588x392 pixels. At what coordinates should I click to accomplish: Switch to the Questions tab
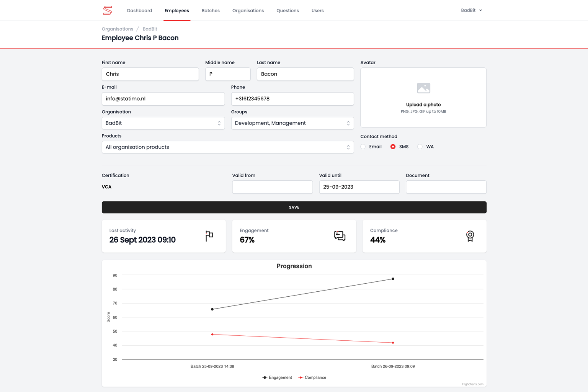[x=287, y=11]
